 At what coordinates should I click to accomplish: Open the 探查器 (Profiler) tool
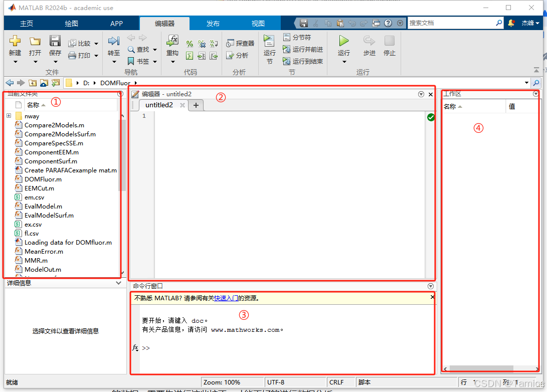240,43
